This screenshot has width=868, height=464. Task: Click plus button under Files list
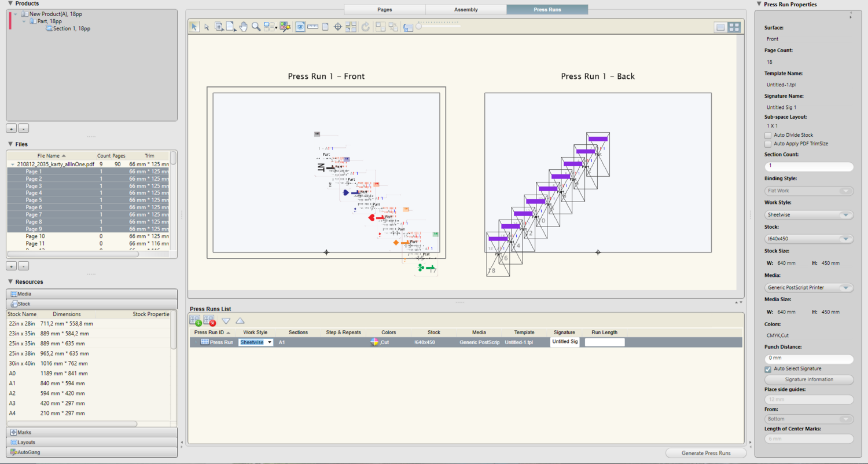pyautogui.click(x=12, y=266)
